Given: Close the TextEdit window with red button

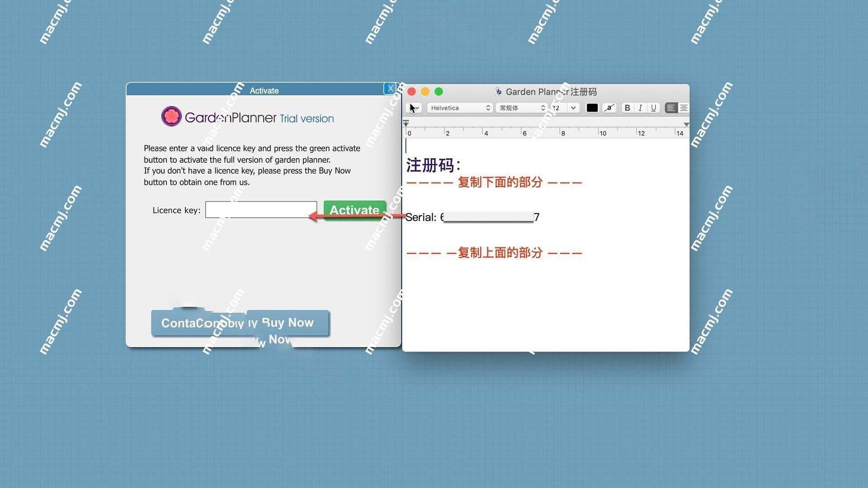Looking at the screenshot, I should [411, 92].
